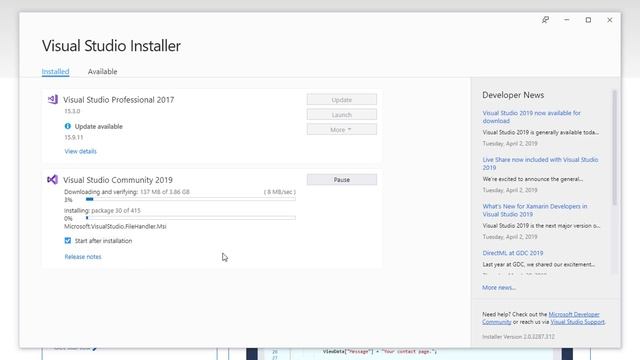Click the 8 MB/sec download speed text
The height and width of the screenshot is (360, 640).
280,191
